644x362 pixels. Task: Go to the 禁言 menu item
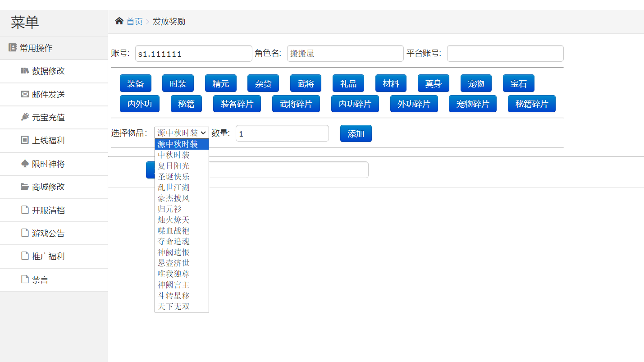40,280
